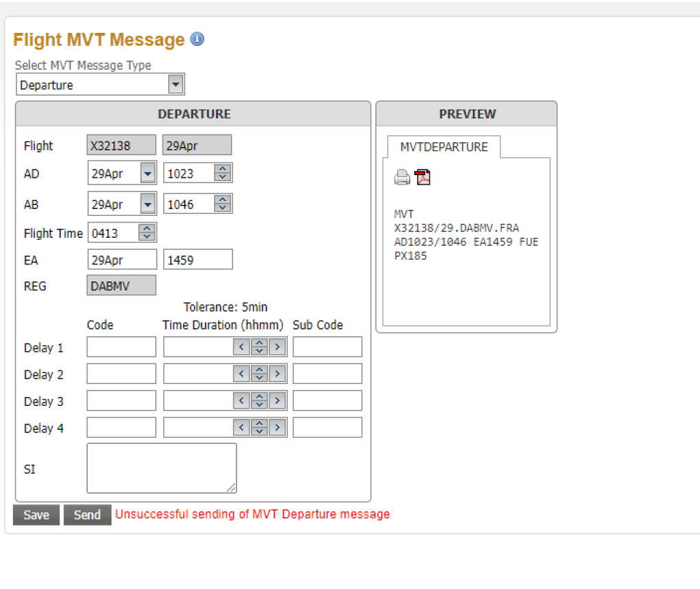
Task: Export preview using the PDF icon
Action: tap(423, 178)
